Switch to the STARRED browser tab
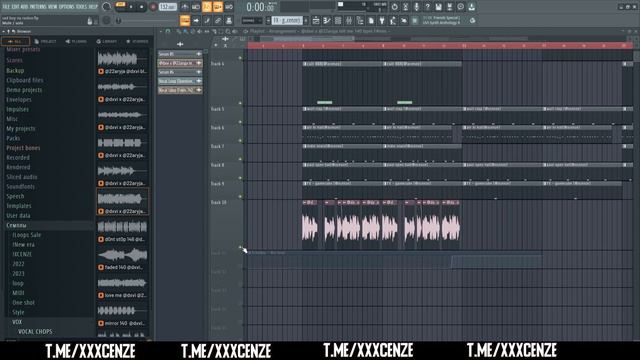The image size is (640, 360). coord(137,41)
